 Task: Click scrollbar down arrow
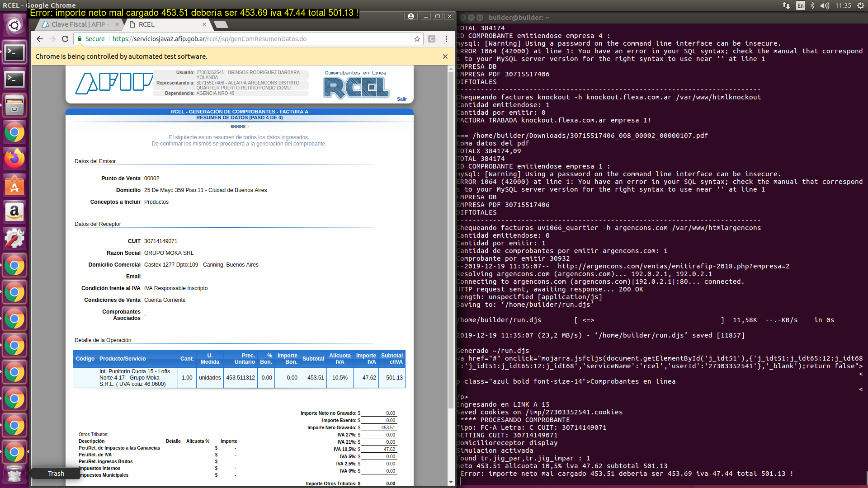coord(451,483)
